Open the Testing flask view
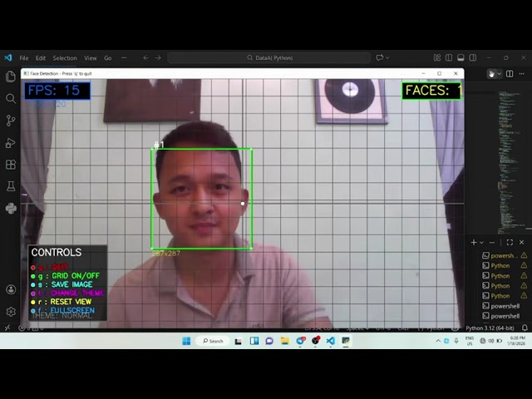 (11, 186)
